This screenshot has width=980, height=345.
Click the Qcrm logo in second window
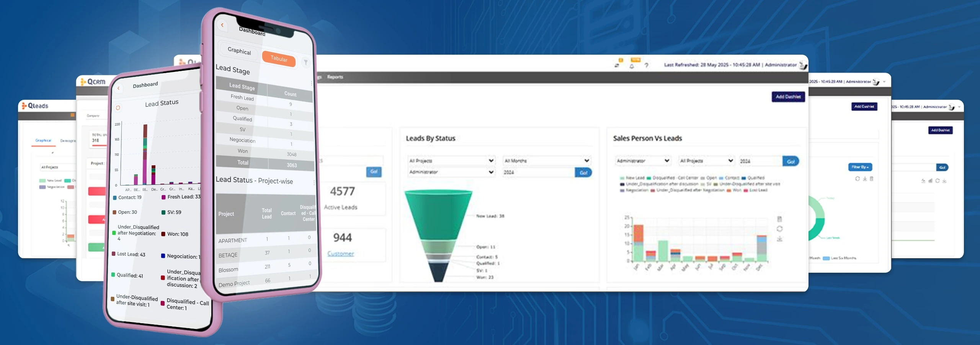pos(93,81)
